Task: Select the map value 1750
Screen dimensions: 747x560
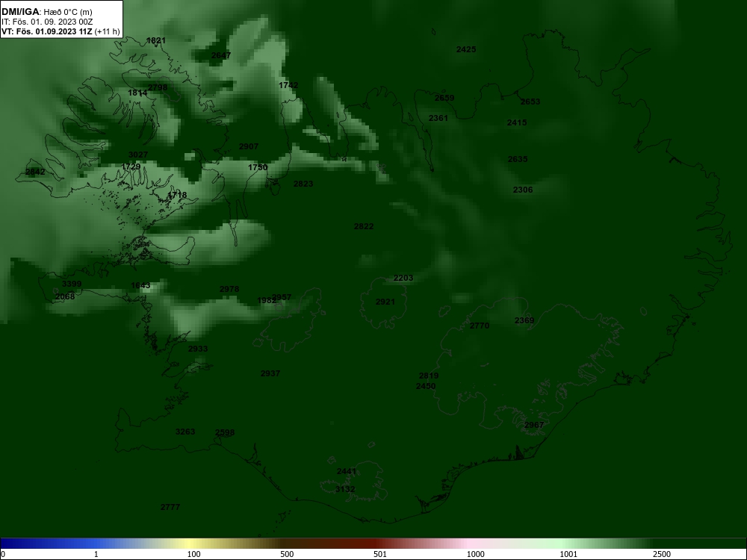Action: (x=258, y=167)
